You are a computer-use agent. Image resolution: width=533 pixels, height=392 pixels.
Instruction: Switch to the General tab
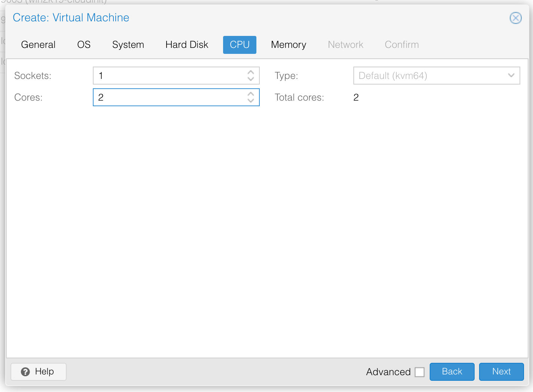pyautogui.click(x=38, y=45)
